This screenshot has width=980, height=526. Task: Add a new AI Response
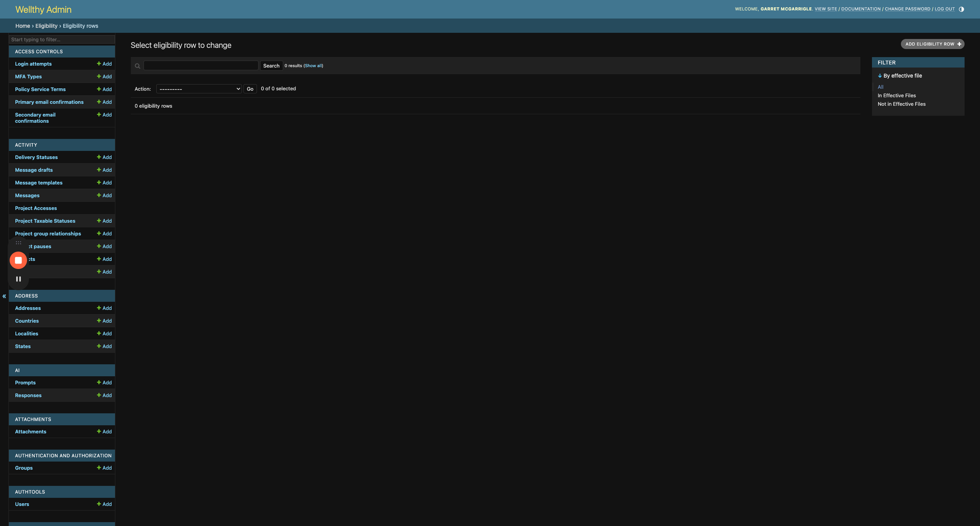[104, 395]
